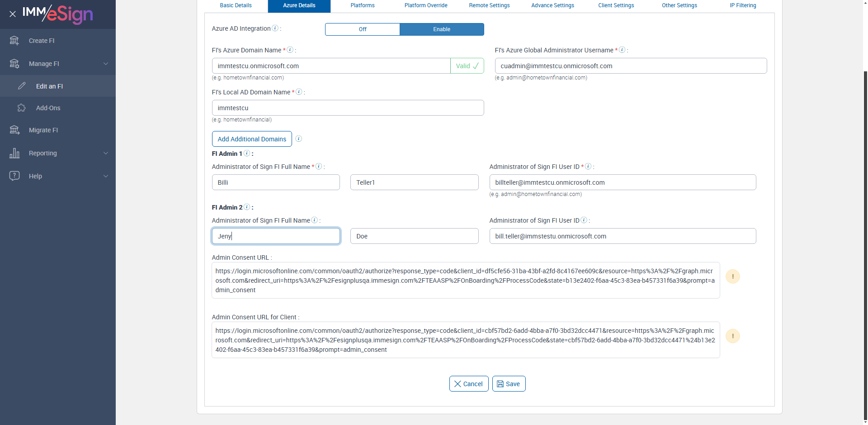The height and width of the screenshot is (425, 868).
Task: Click info icon beside FI Admin 2
Action: [247, 207]
